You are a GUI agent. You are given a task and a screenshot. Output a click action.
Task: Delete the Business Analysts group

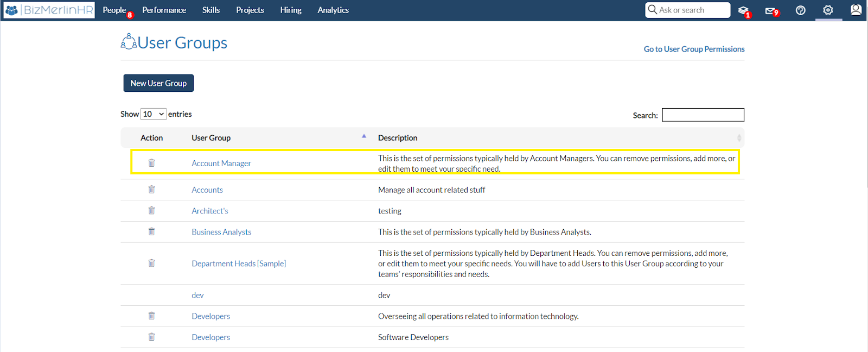coord(151,231)
